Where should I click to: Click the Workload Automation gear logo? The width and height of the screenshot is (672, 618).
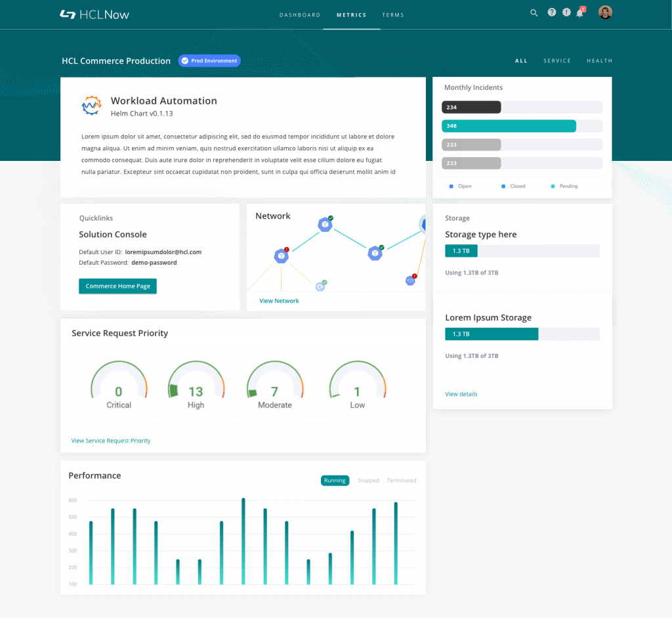coord(91,106)
